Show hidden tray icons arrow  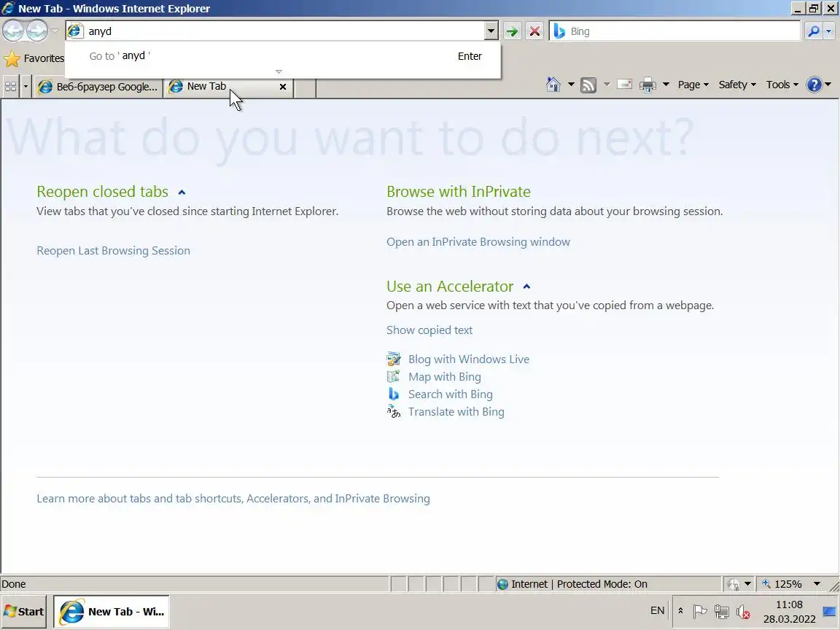680,611
